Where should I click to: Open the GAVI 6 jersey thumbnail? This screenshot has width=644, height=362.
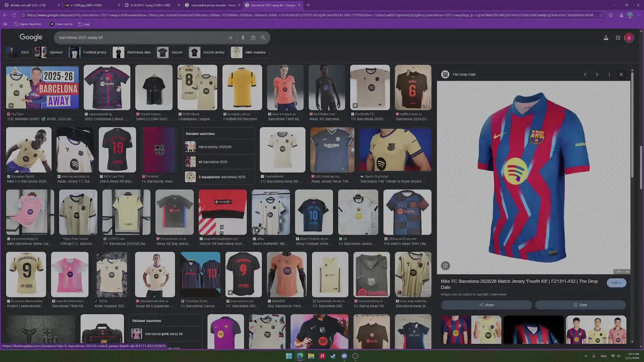(x=413, y=87)
